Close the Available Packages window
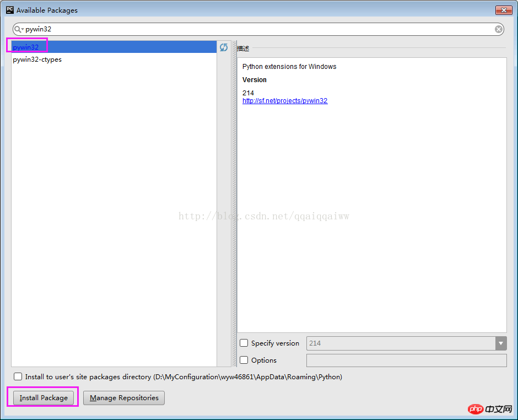This screenshot has height=420, width=518. 504,10
